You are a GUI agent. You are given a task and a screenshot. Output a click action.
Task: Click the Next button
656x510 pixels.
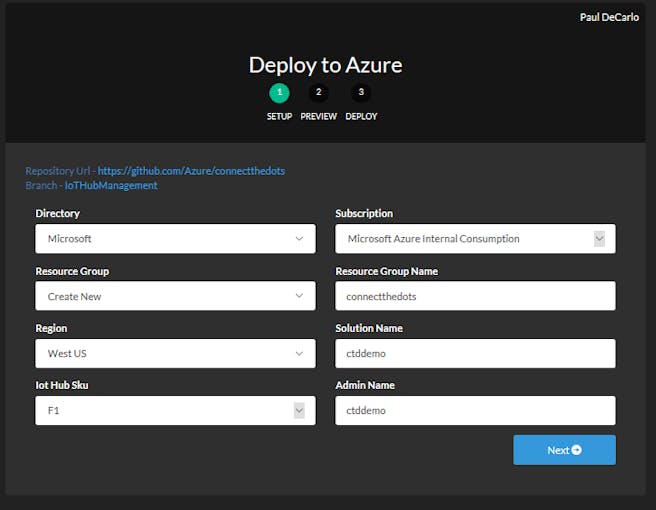[x=564, y=450]
